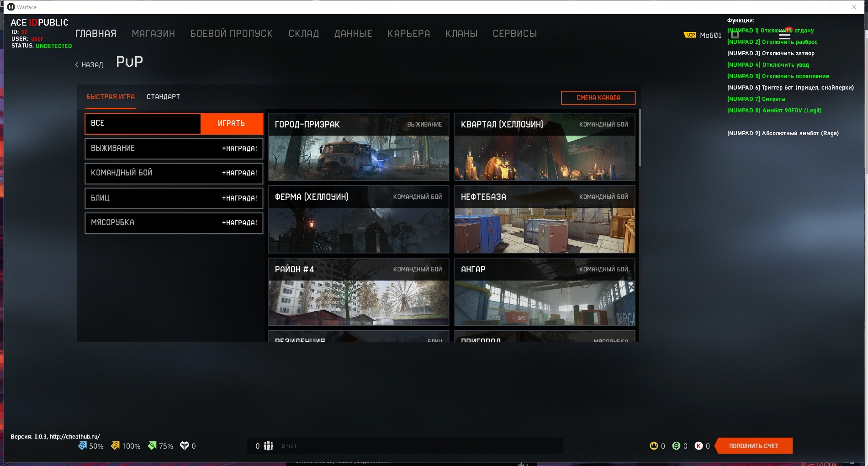The width and height of the screenshot is (868, 466).
Task: Click the square icon next to Mo601
Action: 735,35
